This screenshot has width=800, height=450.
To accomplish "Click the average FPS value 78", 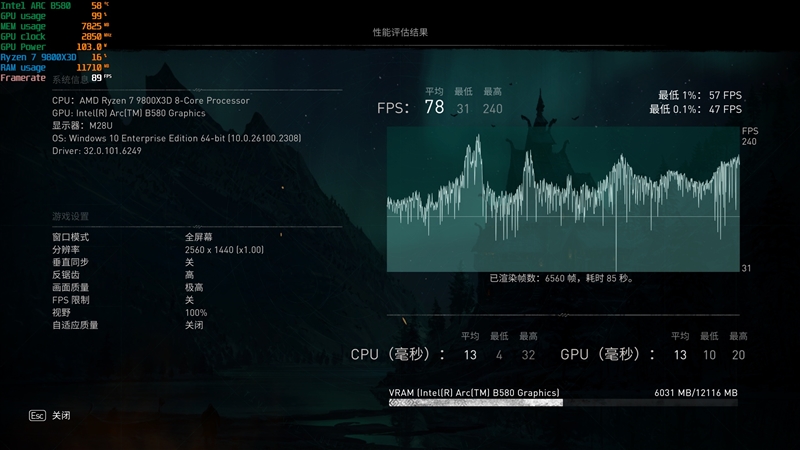I will 434,107.
